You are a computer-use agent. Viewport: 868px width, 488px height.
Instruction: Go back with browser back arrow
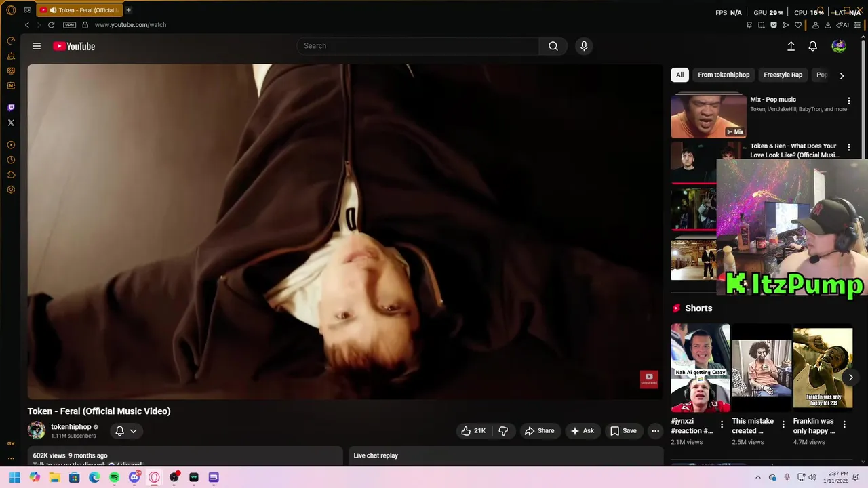(27, 25)
